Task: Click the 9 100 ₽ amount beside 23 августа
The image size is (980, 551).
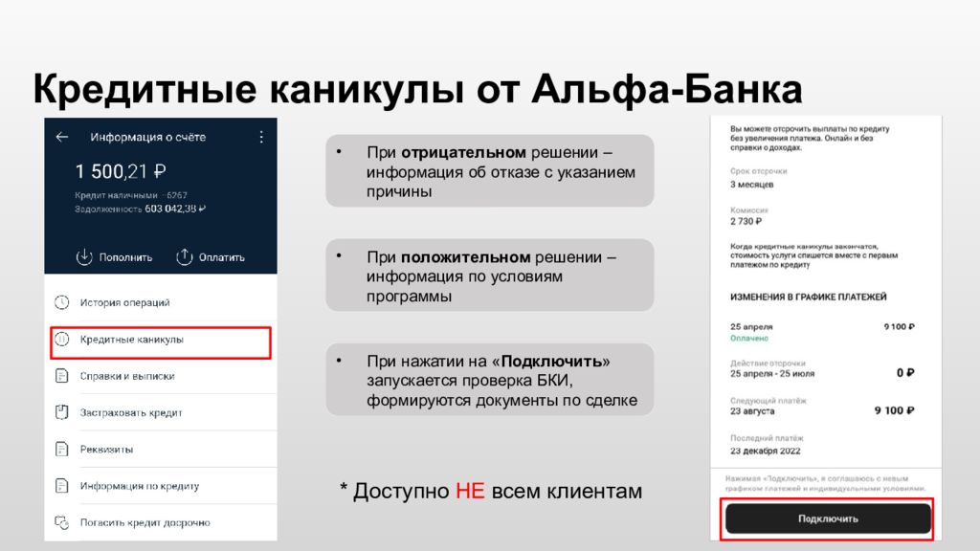Action: [894, 410]
